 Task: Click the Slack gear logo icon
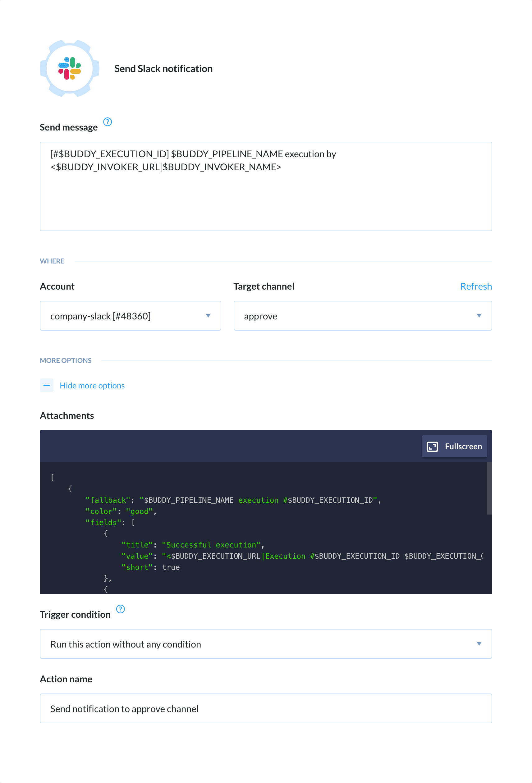point(69,68)
